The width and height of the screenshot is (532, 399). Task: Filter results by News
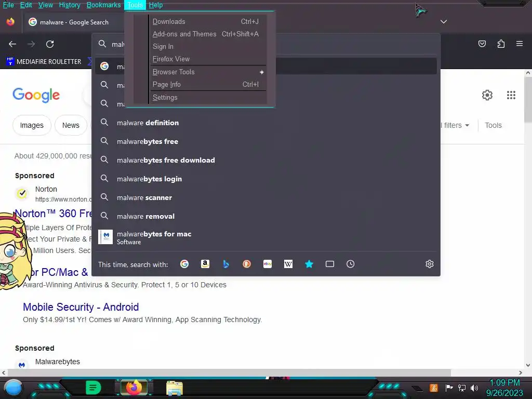71,125
